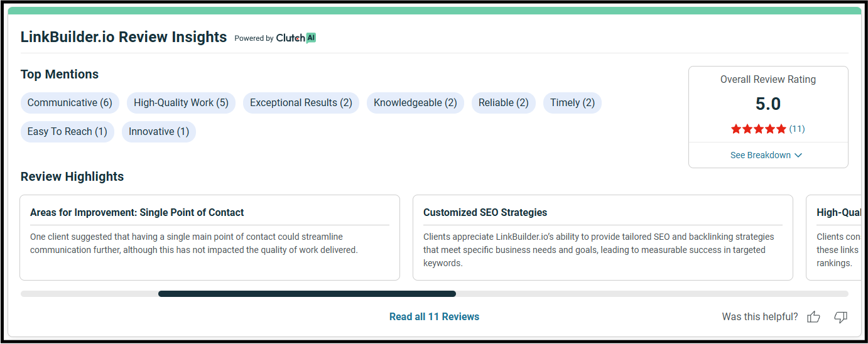Viewport: 868px width, 344px height.
Task: Select the Easy To Reach (1) tag
Action: (67, 132)
